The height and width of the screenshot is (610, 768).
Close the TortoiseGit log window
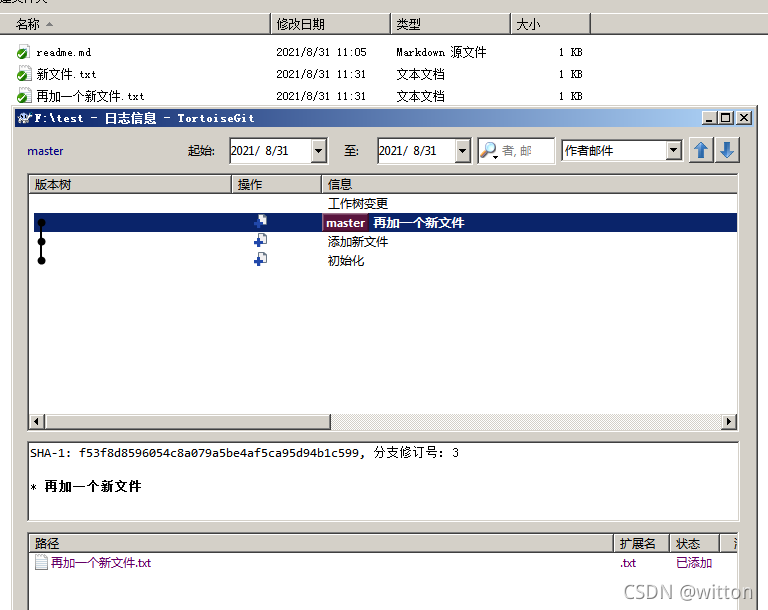[x=744, y=118]
